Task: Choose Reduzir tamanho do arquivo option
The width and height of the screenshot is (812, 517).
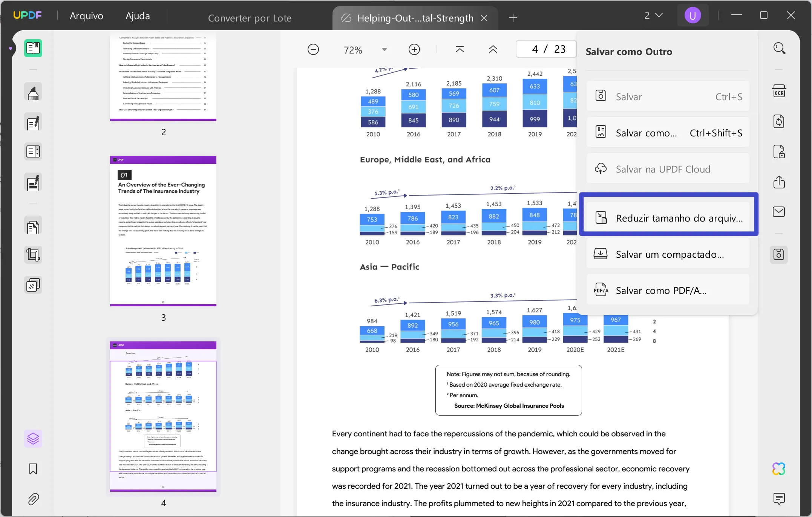Action: click(668, 218)
